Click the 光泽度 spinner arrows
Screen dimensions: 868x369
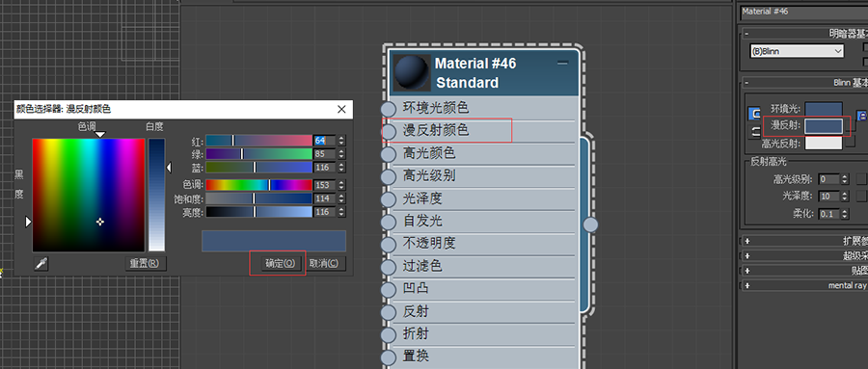845,197
